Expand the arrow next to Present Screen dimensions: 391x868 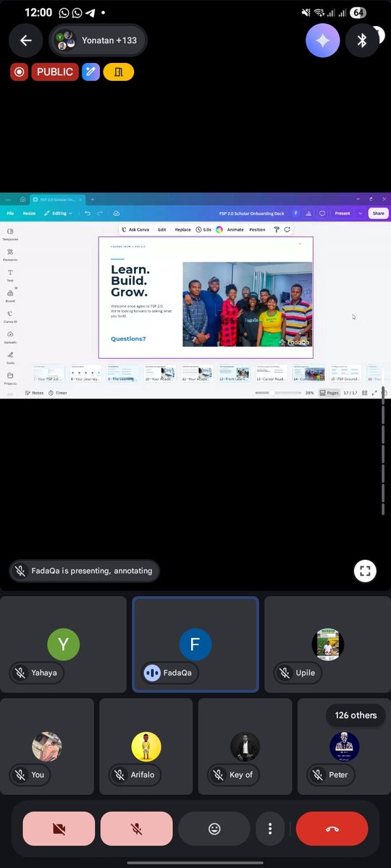pyautogui.click(x=360, y=213)
